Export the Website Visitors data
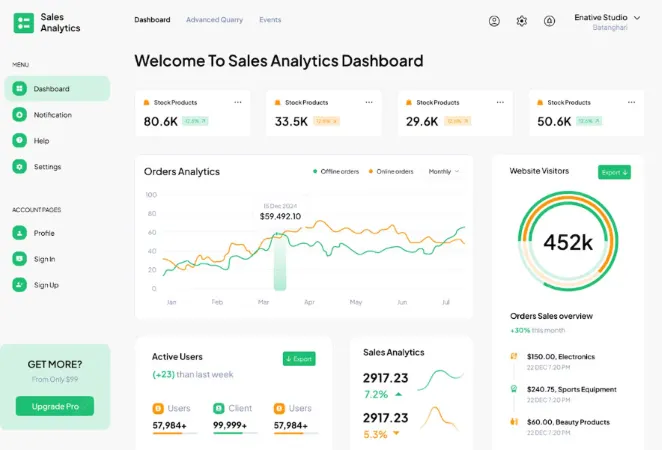The image size is (662, 450). [x=614, y=172]
